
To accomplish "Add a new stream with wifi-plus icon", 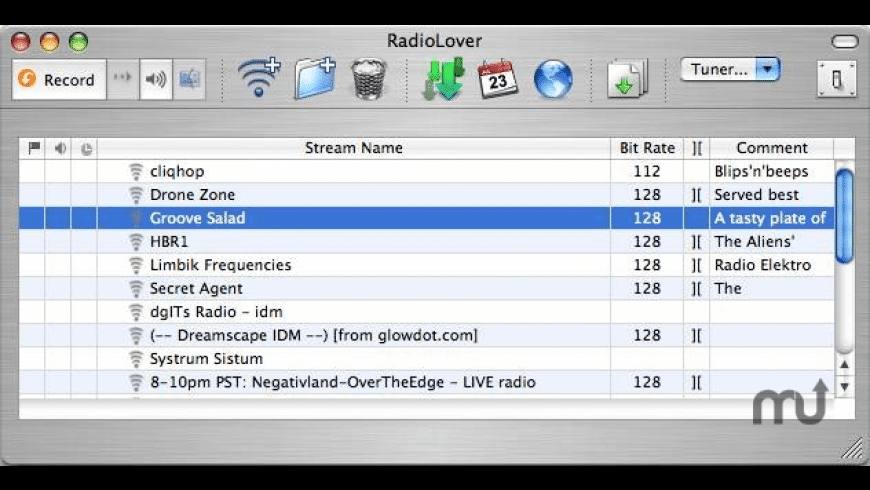I will coord(259,77).
